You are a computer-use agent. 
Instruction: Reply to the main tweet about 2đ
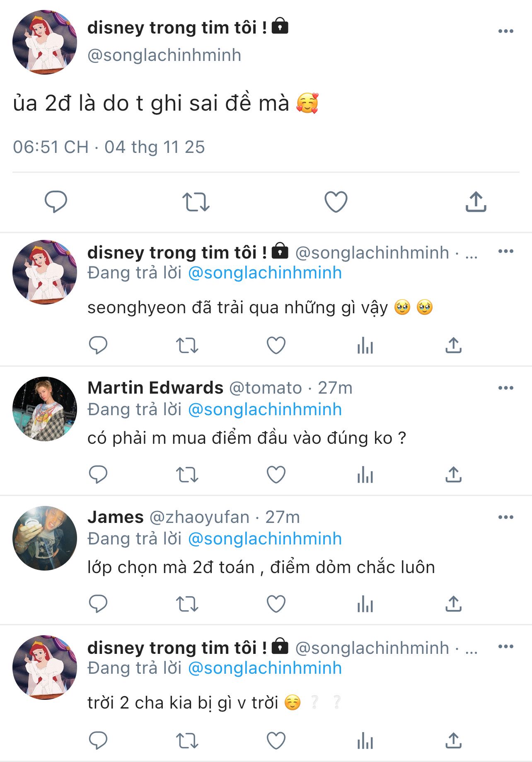(56, 202)
